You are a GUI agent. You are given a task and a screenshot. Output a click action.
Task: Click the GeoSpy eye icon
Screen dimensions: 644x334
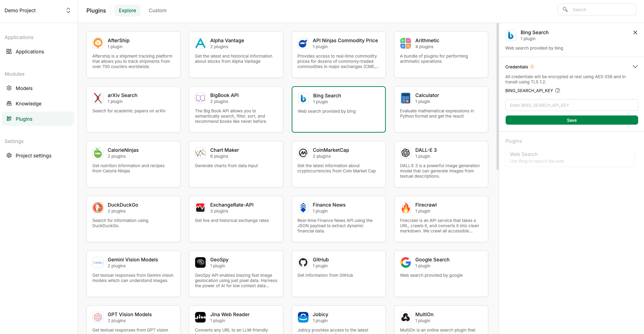click(x=200, y=262)
